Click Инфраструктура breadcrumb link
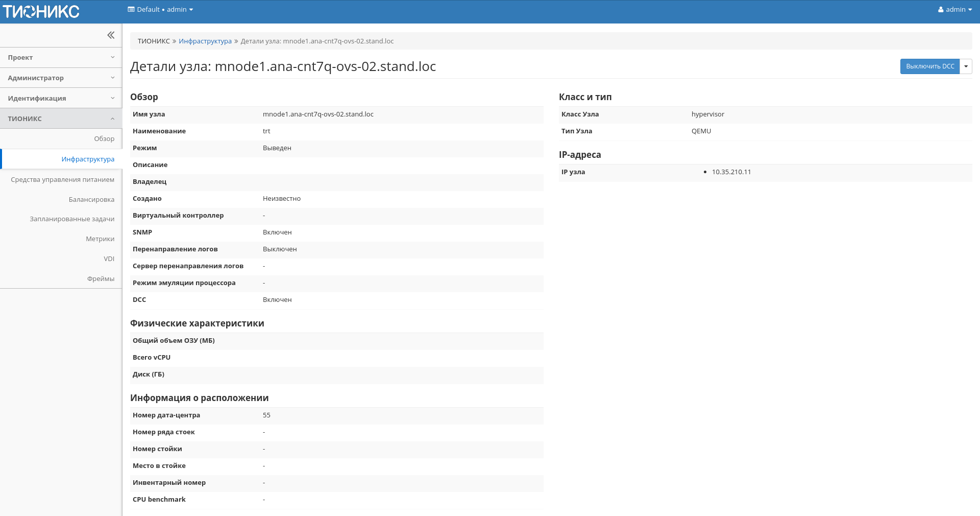980x516 pixels. (x=205, y=41)
